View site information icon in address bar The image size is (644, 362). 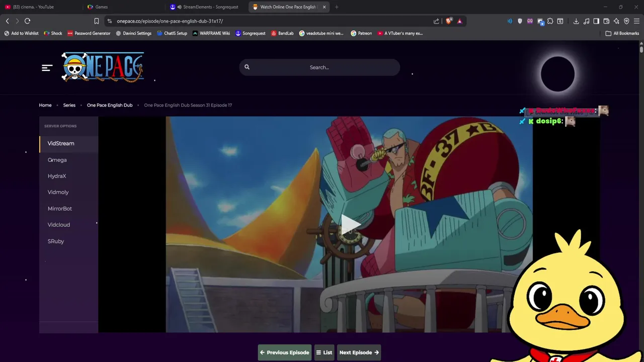(110, 21)
